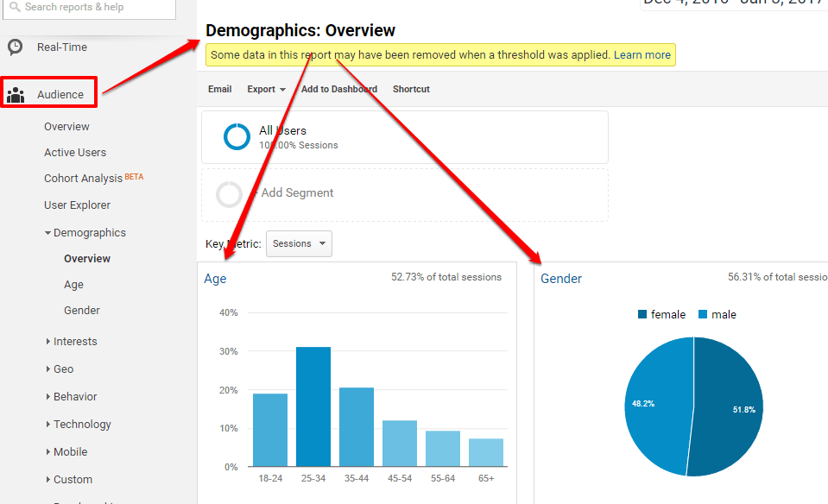The width and height of the screenshot is (828, 504).
Task: Click the Email button
Action: (x=219, y=89)
